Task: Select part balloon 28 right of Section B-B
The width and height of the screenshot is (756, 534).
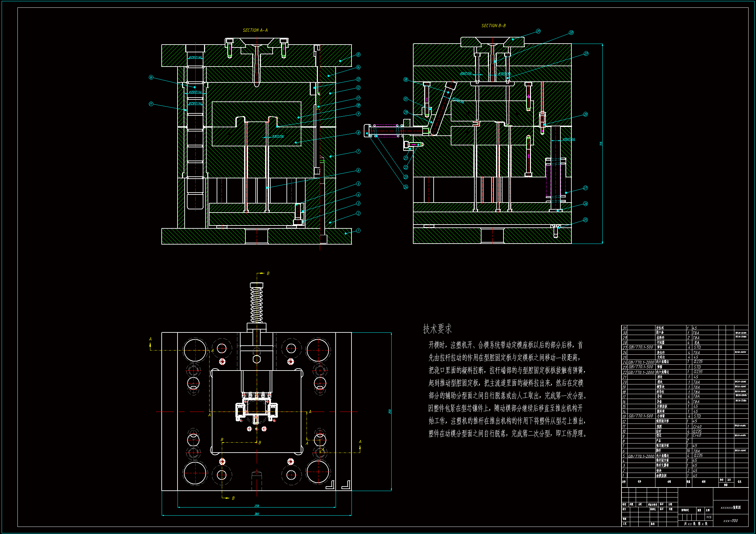Action: tap(586, 114)
